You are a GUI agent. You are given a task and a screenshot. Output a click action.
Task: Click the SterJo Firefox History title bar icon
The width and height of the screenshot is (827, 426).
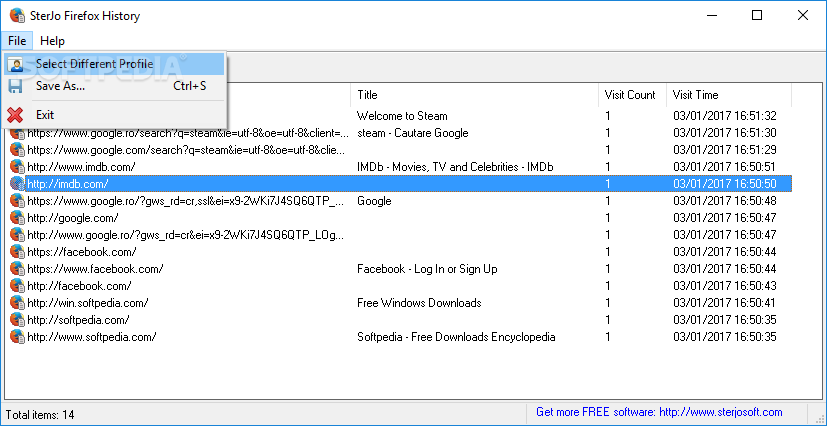(x=18, y=16)
